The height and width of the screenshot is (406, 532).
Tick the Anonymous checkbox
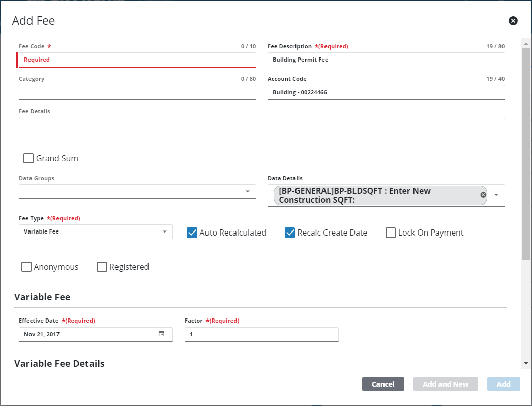[x=26, y=267]
